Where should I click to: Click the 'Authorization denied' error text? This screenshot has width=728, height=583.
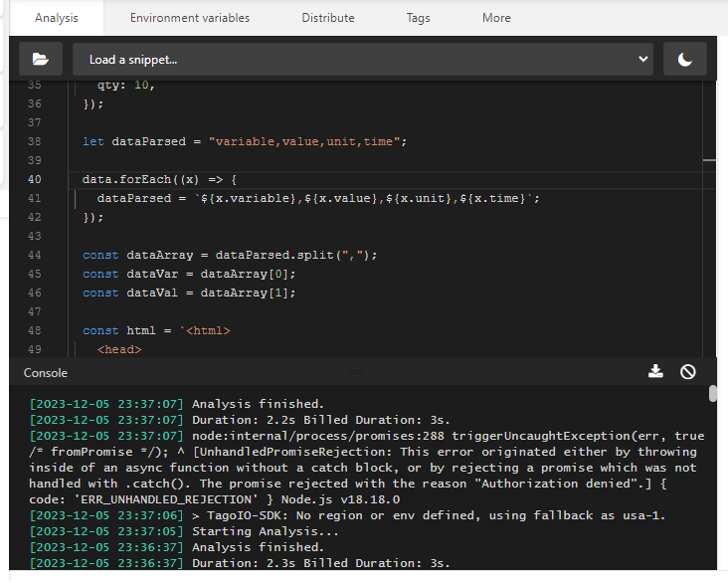coord(556,484)
